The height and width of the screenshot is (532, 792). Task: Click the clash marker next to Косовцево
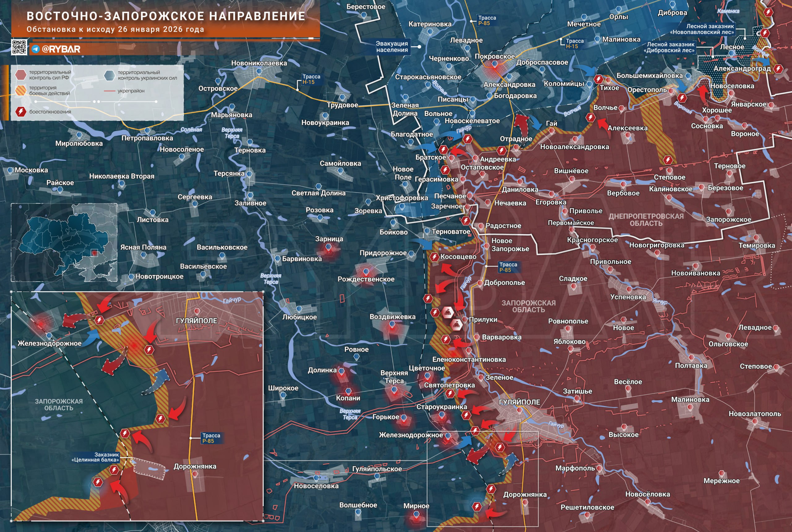click(x=434, y=257)
